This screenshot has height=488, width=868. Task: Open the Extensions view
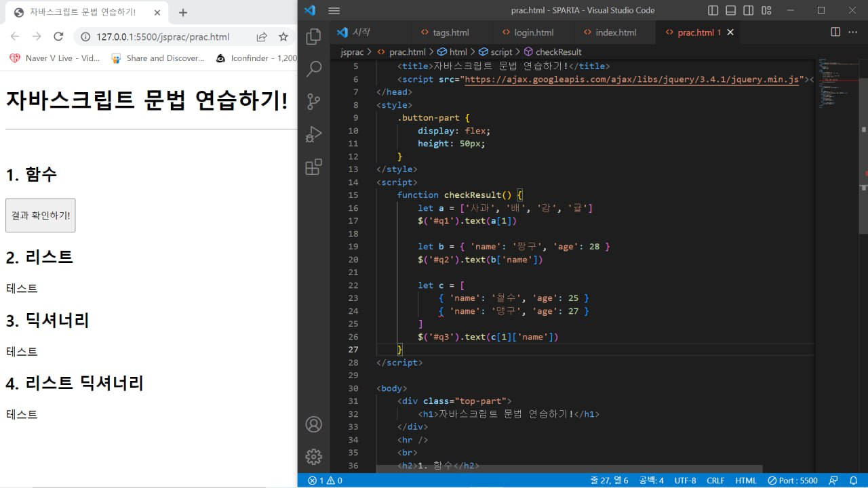pyautogui.click(x=313, y=167)
